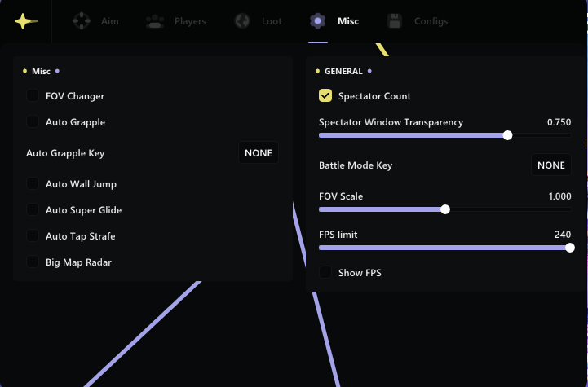
Task: Open the Configs tab label
Action: (x=431, y=21)
